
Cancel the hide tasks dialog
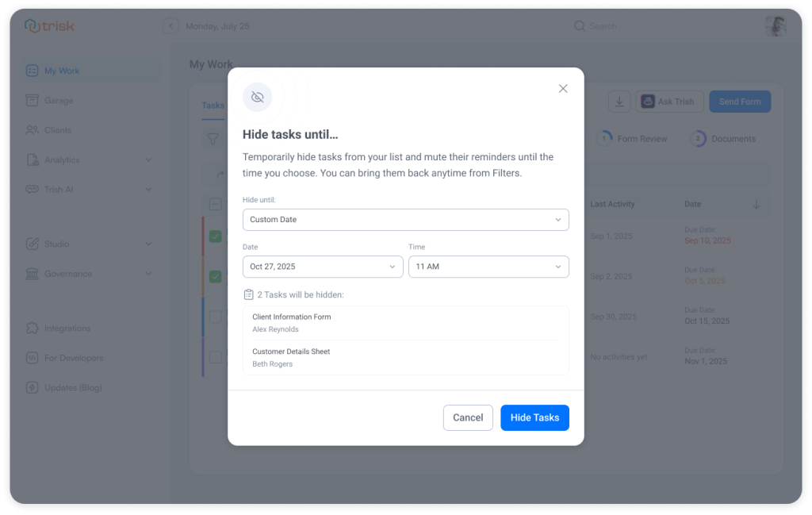point(468,417)
